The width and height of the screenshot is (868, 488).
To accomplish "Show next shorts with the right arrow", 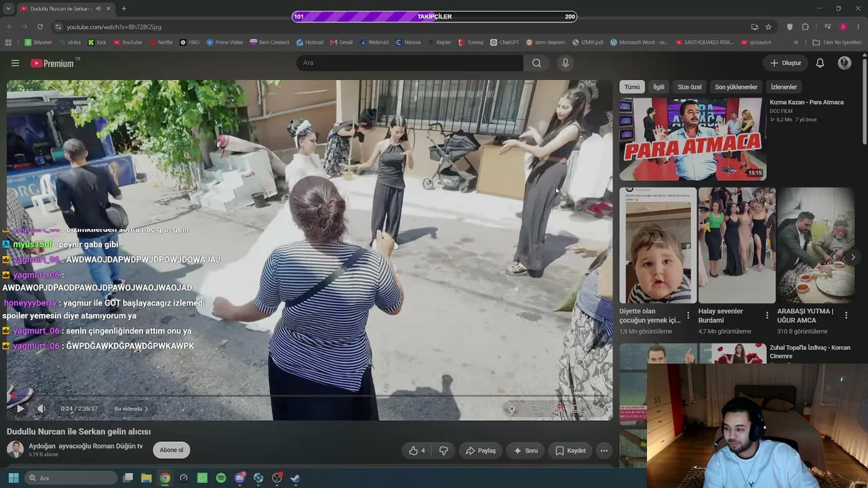I will [853, 257].
